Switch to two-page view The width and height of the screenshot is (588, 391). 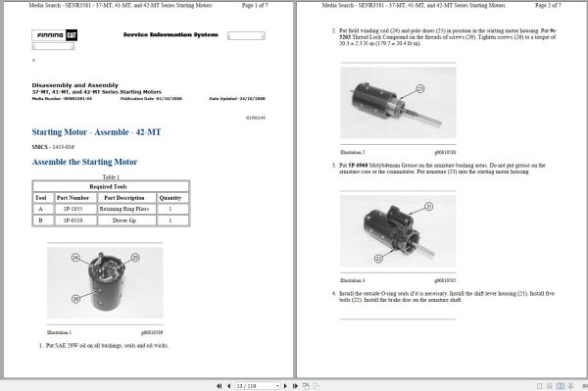point(561,386)
